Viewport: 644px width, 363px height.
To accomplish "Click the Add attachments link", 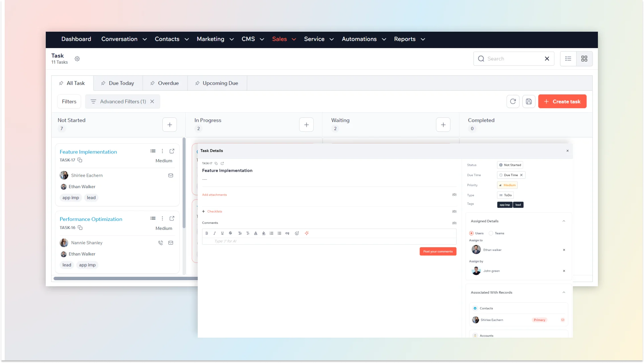I will coord(214,195).
